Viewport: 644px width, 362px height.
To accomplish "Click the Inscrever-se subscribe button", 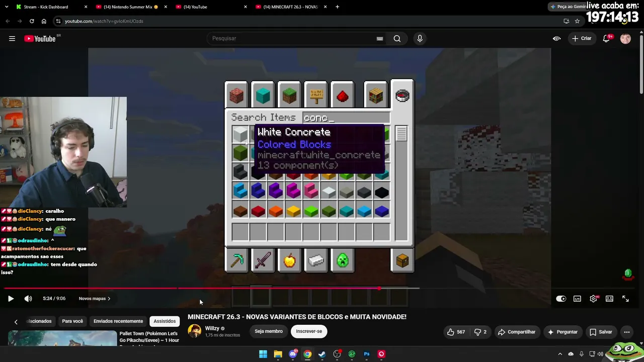I will 309,331.
